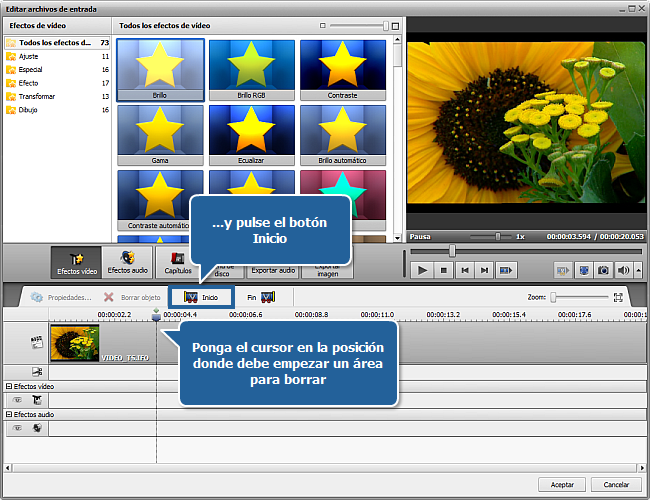This screenshot has height=500, width=650.
Task: Toggle the eye icon on the Efectos audio track
Action: tap(17, 428)
